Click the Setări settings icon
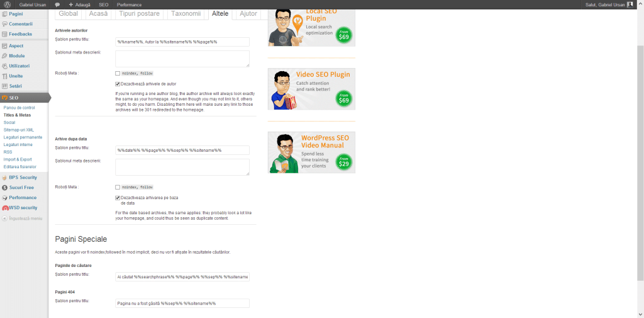The image size is (644, 318). click(x=4, y=86)
